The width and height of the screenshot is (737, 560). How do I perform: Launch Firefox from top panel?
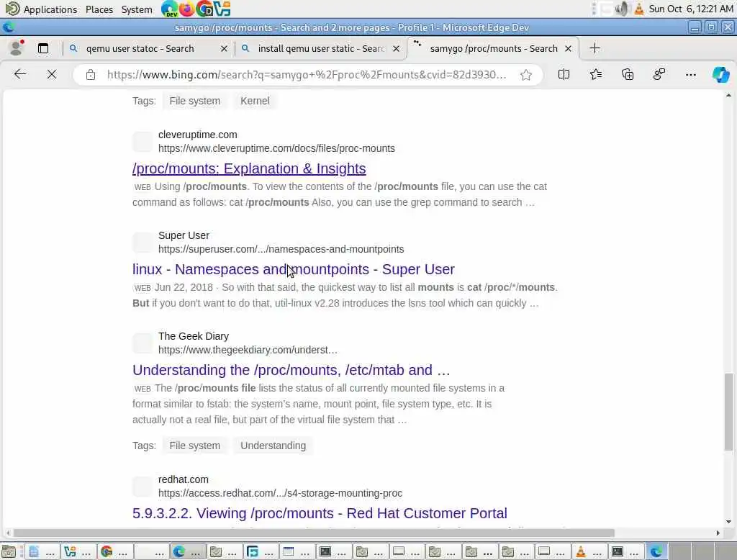(186, 9)
